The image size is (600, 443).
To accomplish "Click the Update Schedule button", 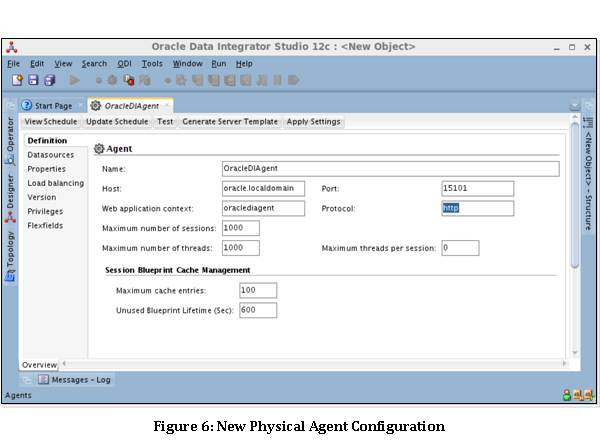I will (x=117, y=122).
